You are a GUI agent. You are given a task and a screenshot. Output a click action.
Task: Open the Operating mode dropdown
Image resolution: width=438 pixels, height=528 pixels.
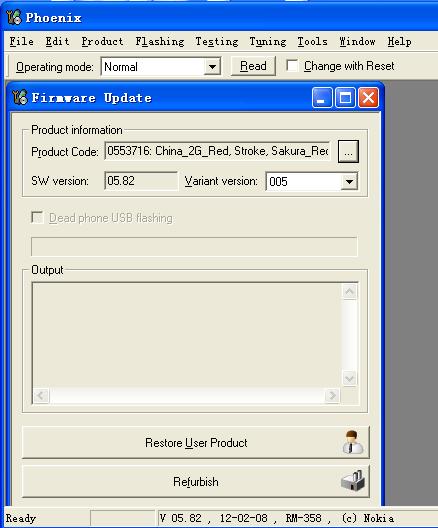tap(212, 66)
